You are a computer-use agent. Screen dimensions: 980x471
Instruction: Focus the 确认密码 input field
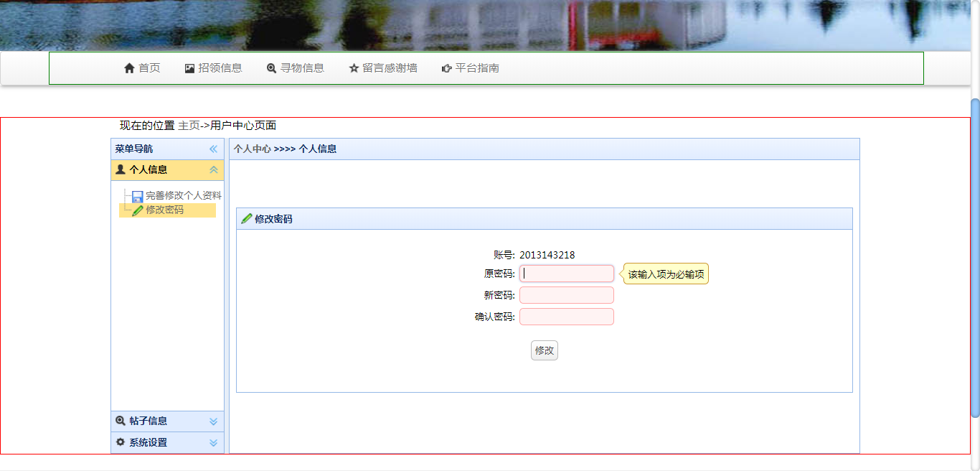click(x=567, y=317)
